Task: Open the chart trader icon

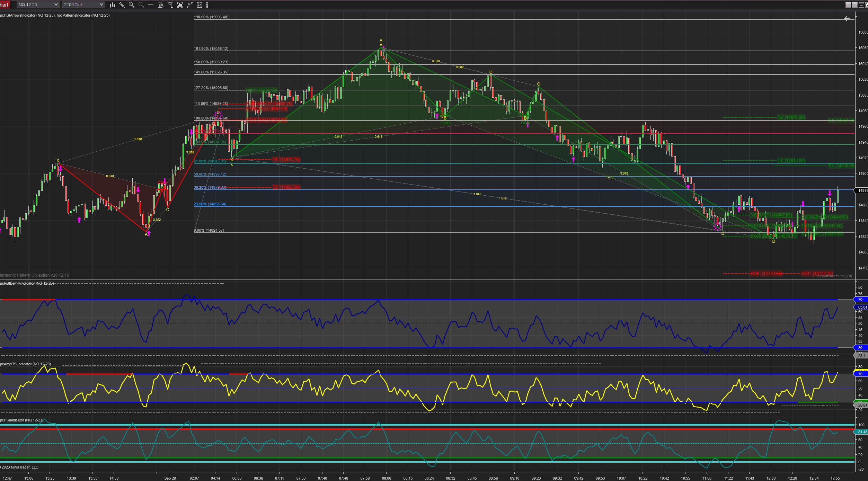Action: click(x=170, y=5)
